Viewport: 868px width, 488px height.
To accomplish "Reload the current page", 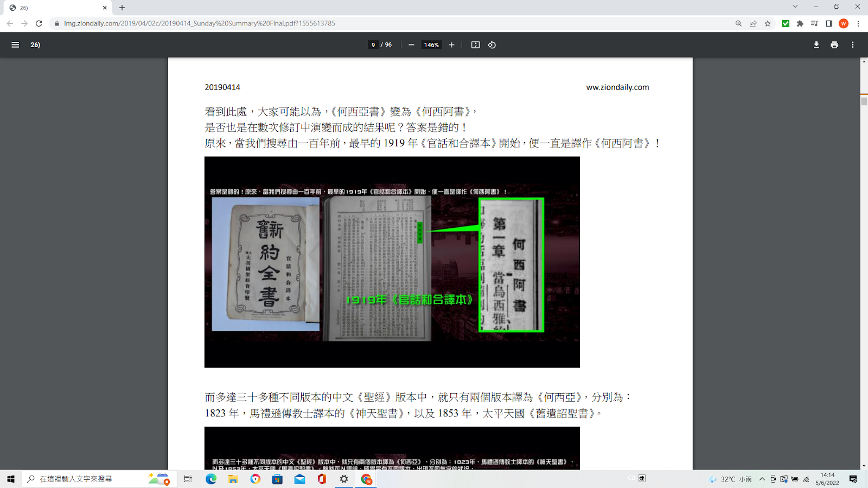I will (39, 23).
